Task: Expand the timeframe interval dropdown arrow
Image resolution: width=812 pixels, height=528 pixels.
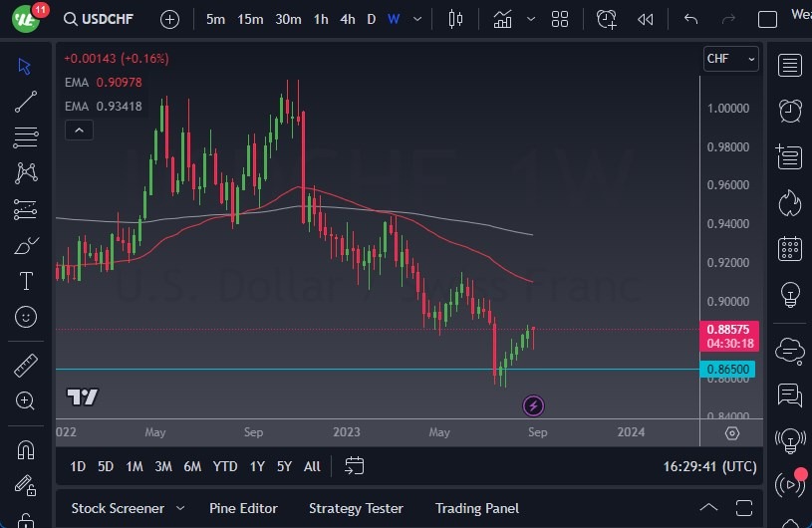Action: [x=416, y=19]
